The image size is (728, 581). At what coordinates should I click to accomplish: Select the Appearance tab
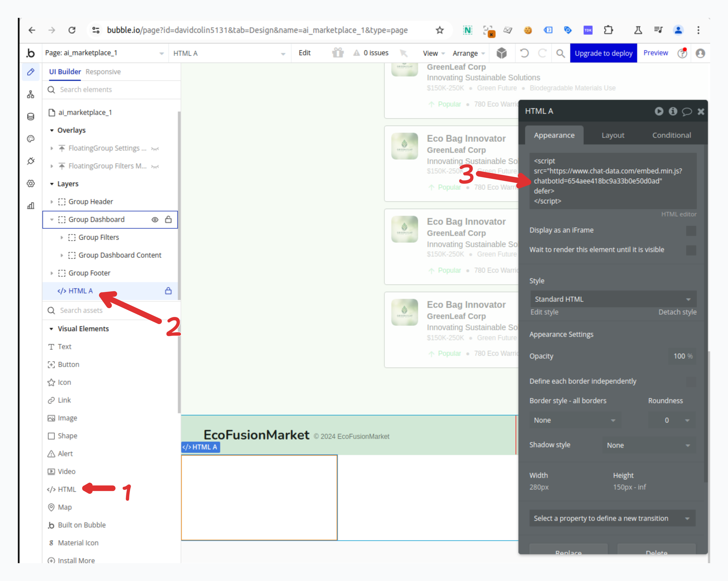(554, 135)
